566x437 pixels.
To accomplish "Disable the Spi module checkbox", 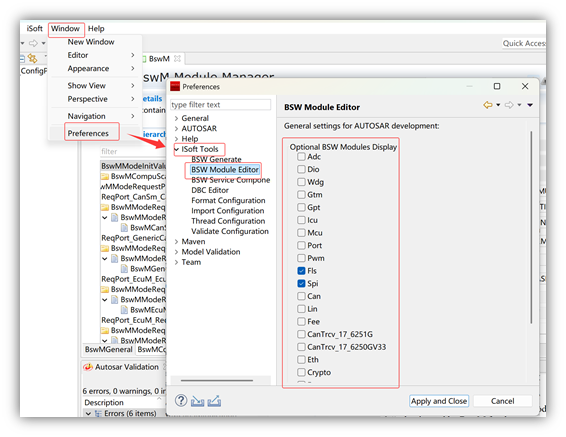I will [x=301, y=283].
